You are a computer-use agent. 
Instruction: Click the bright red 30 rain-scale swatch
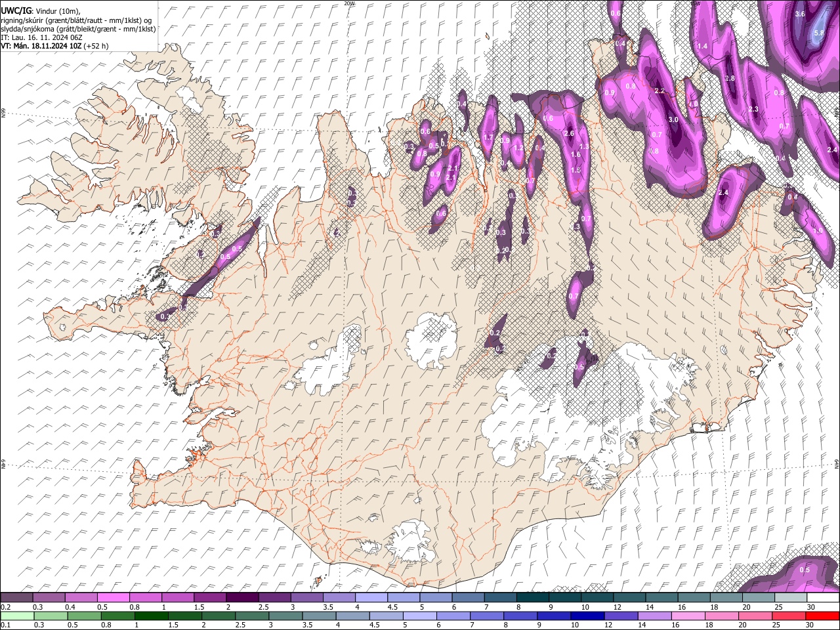point(822,616)
